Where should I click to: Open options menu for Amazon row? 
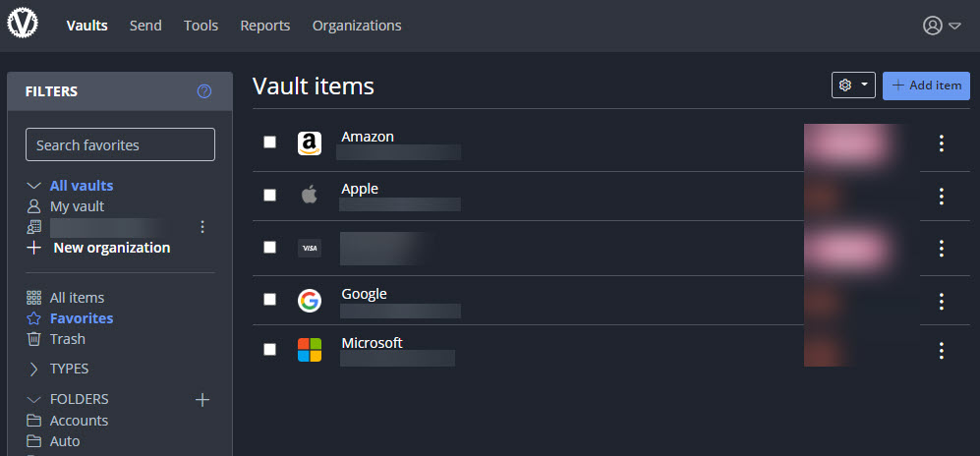[x=942, y=143]
